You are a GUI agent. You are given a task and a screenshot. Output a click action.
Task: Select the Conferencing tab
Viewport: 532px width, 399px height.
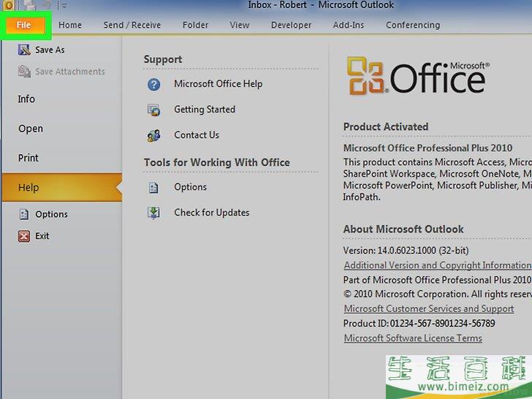[x=413, y=25]
